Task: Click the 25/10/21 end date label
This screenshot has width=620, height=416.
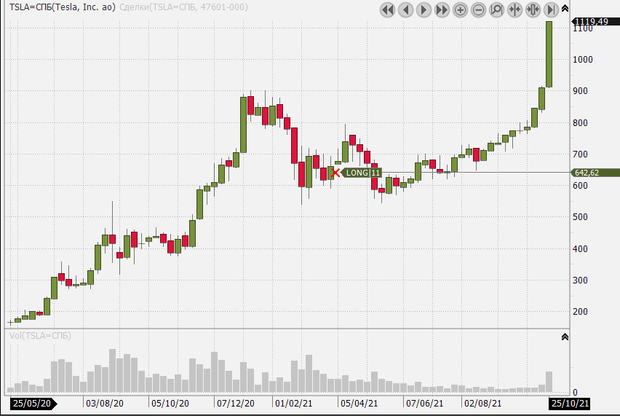Action: click(569, 403)
